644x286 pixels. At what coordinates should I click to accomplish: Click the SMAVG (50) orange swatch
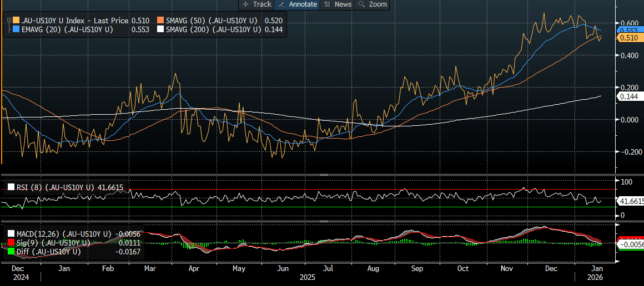(160, 21)
